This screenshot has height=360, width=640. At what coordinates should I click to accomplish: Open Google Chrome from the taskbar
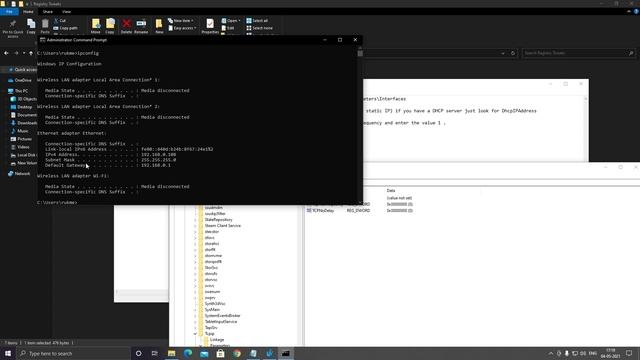pyautogui.click(x=237, y=353)
